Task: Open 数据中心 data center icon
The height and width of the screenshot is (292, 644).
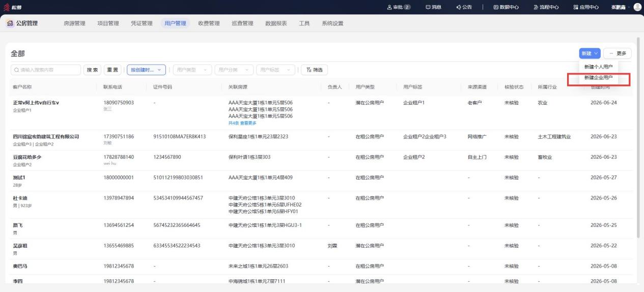Action: [496, 7]
